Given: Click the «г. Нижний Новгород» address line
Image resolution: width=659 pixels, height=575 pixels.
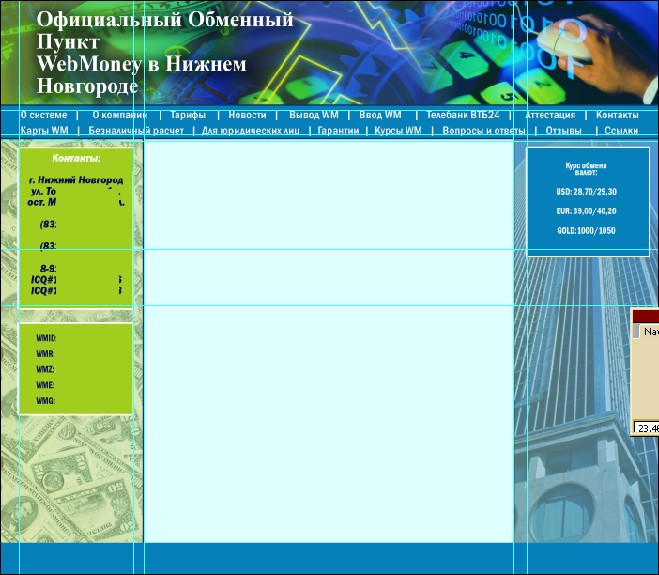Looking at the screenshot, I should [76, 180].
